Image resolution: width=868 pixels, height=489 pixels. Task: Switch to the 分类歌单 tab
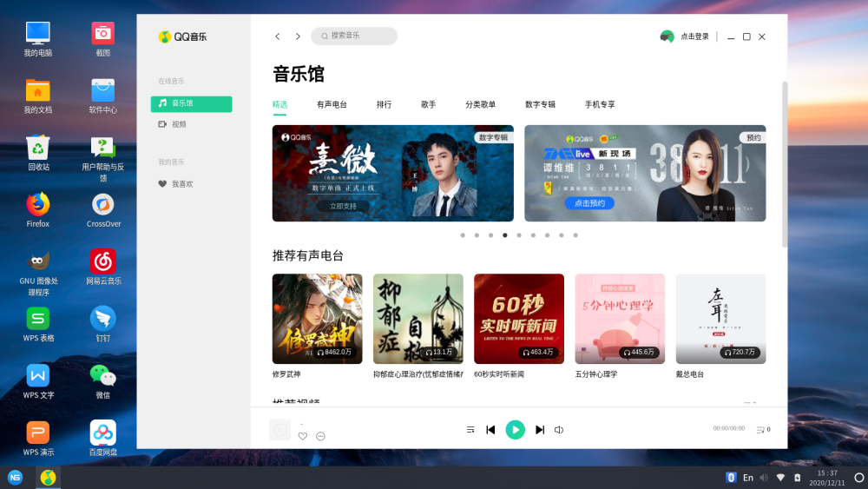point(480,105)
